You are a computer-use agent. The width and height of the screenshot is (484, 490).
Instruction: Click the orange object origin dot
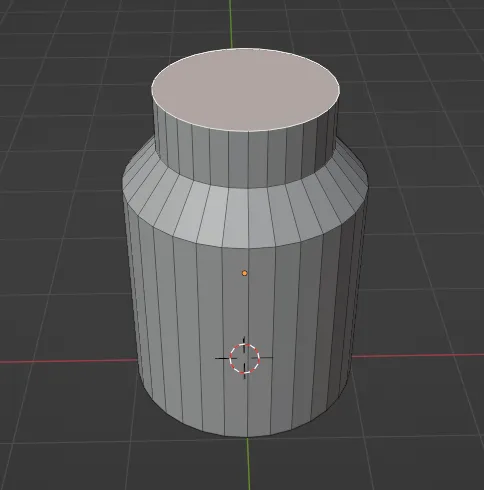tap(244, 273)
